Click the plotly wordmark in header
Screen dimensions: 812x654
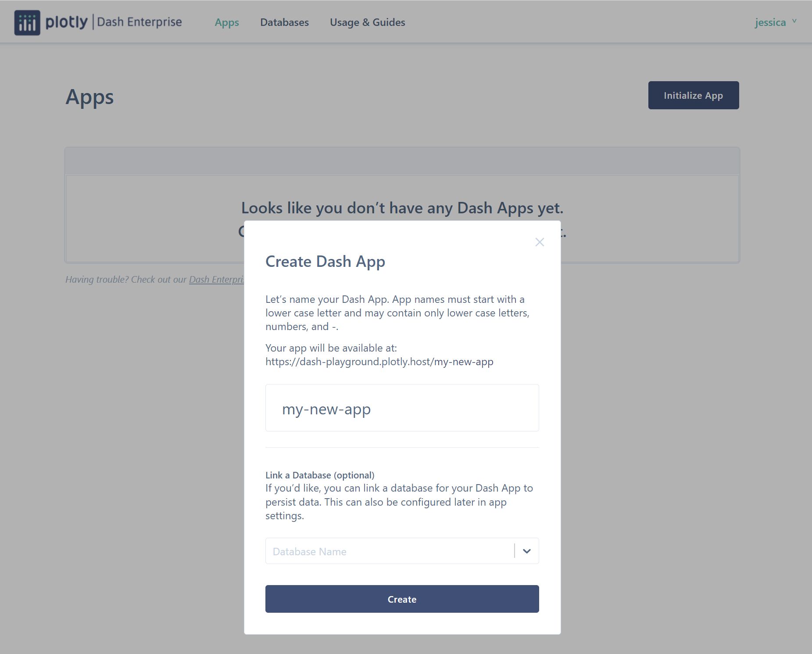tap(67, 22)
